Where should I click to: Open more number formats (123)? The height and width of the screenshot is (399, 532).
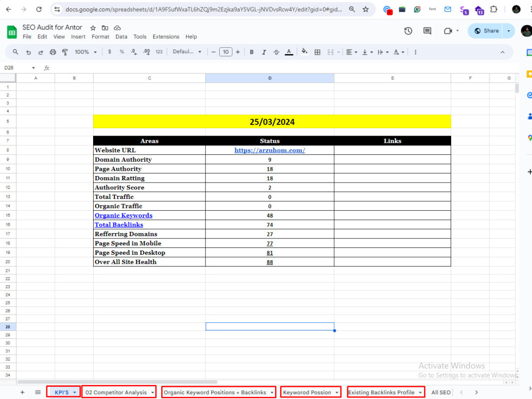click(159, 52)
